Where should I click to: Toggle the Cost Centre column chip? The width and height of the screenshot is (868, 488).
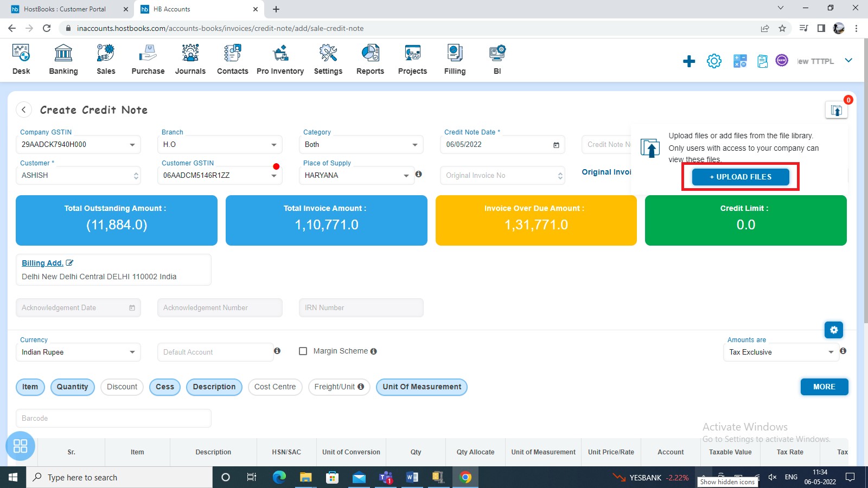pos(275,387)
